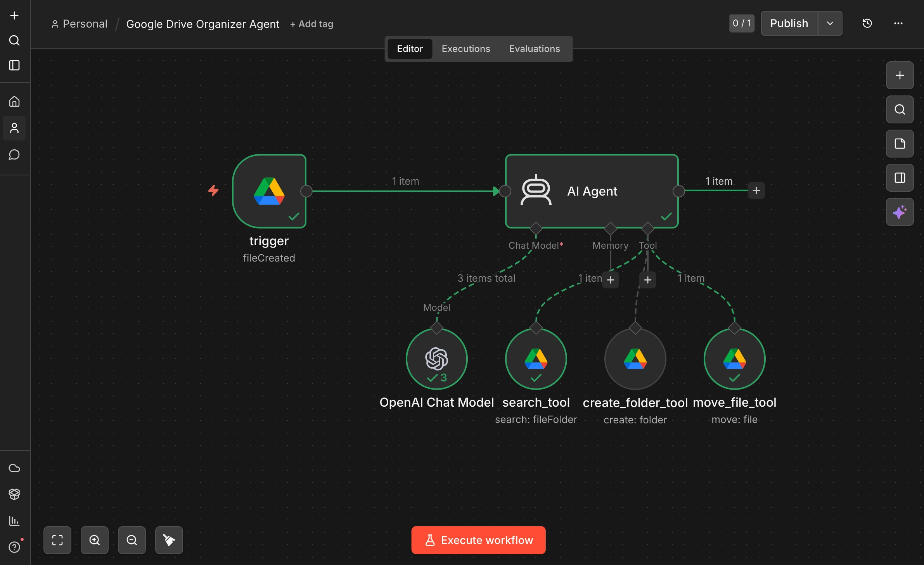Click the red lightning trigger indicator
924x565 pixels.
(x=213, y=191)
